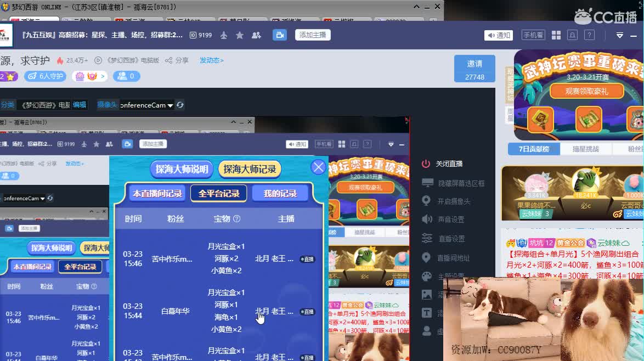This screenshot has height=361, width=644.
Task: Click the dog webcam thumbnail
Action: coord(544,318)
